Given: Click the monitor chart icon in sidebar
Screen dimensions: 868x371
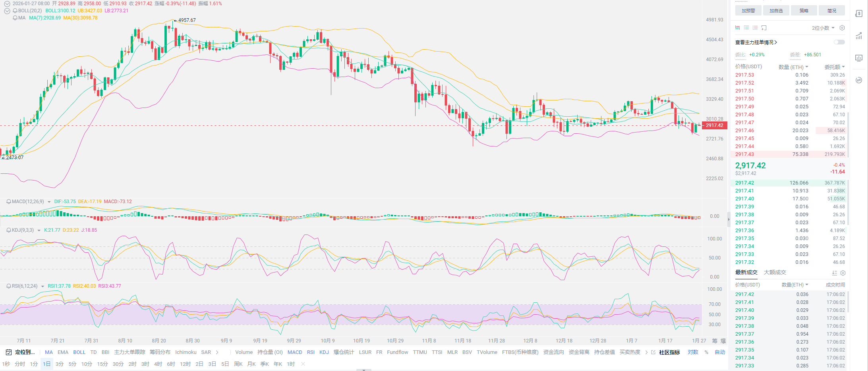Looking at the screenshot, I should click(858, 58).
